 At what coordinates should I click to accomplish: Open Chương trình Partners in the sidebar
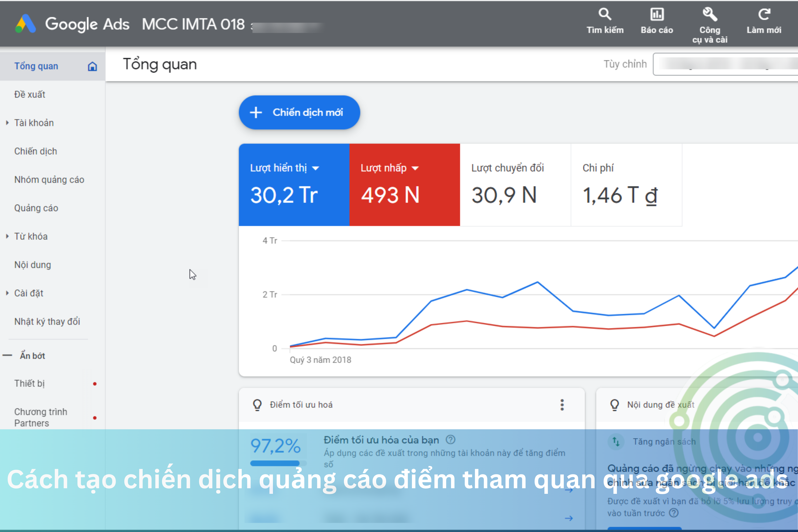pyautogui.click(x=41, y=417)
